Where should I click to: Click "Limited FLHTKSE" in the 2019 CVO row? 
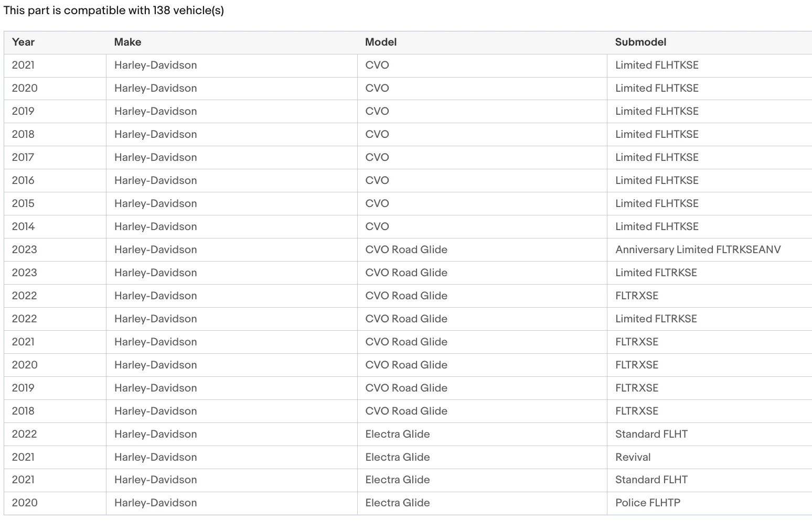tap(657, 111)
